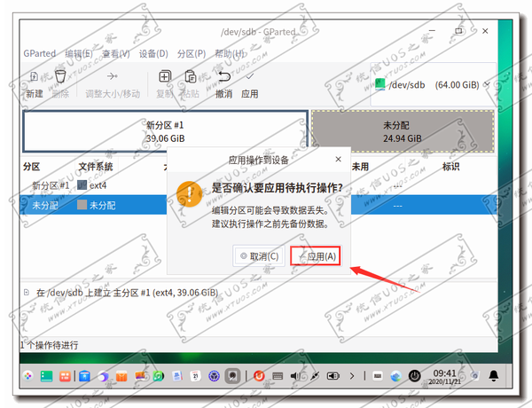Confirm with the 应用(A) dialog button
The image size is (532, 408).
pos(315,256)
